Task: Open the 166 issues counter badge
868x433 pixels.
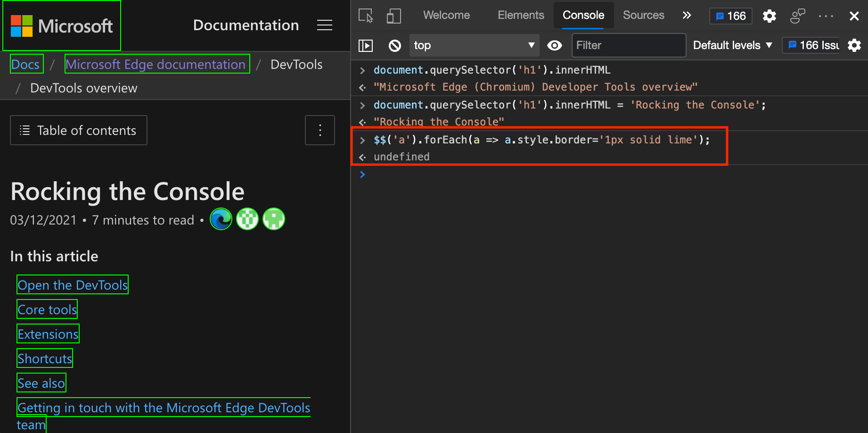Action: (x=731, y=16)
